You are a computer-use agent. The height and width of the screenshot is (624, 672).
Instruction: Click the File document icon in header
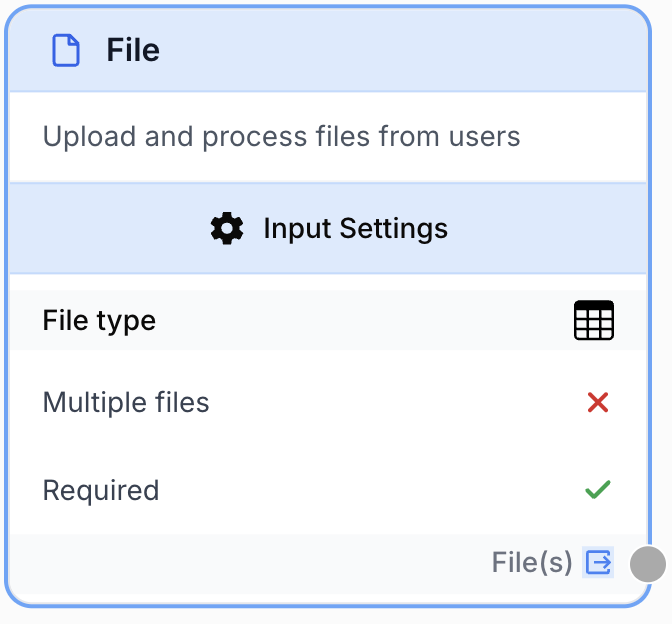(66, 51)
